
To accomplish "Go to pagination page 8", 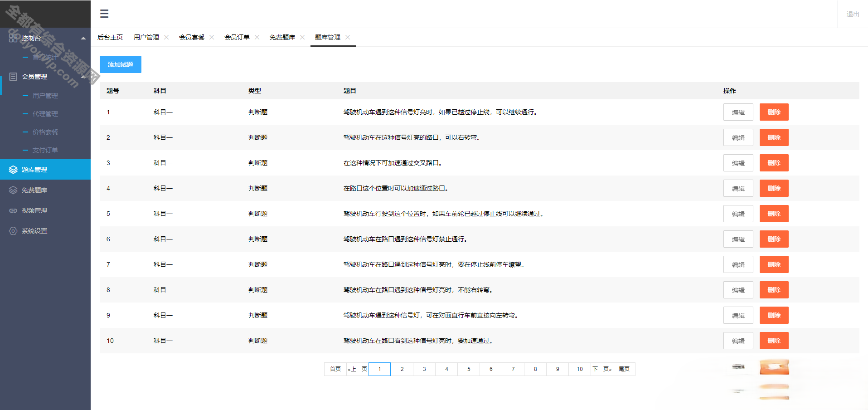I will coord(535,369).
